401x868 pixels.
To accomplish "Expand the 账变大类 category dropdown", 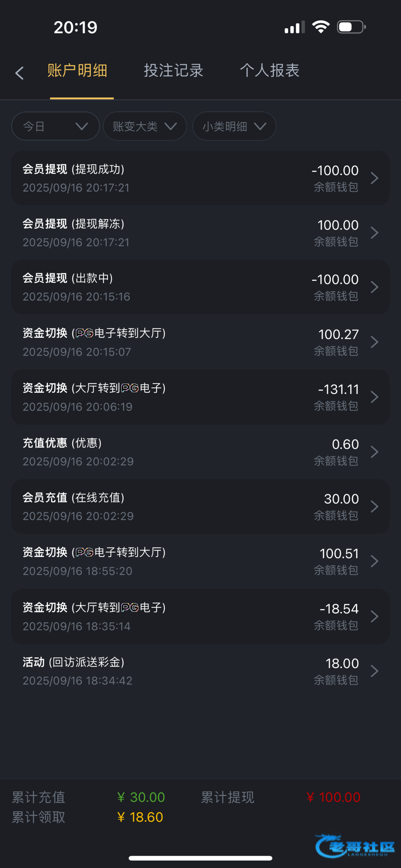I will pos(144,126).
